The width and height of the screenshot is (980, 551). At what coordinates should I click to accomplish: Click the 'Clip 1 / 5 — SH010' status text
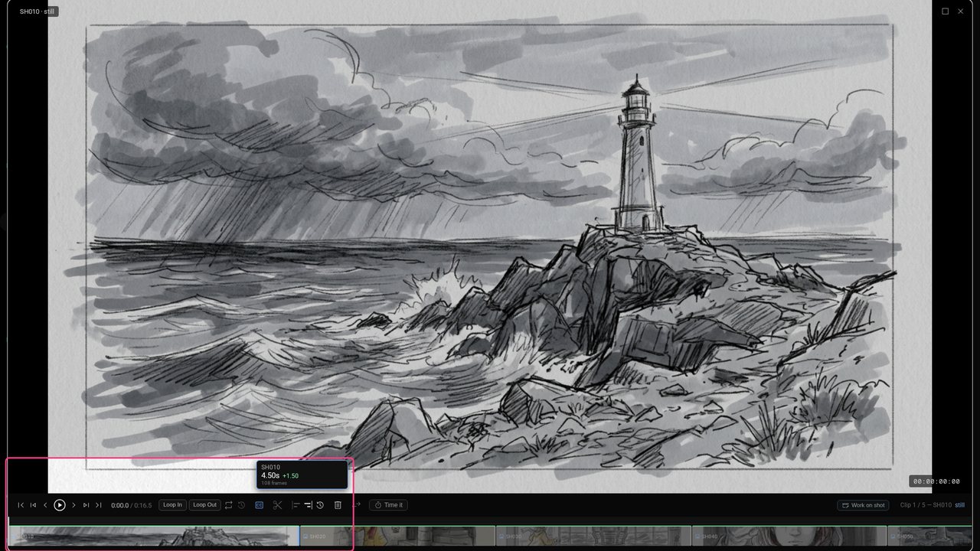[x=926, y=505]
